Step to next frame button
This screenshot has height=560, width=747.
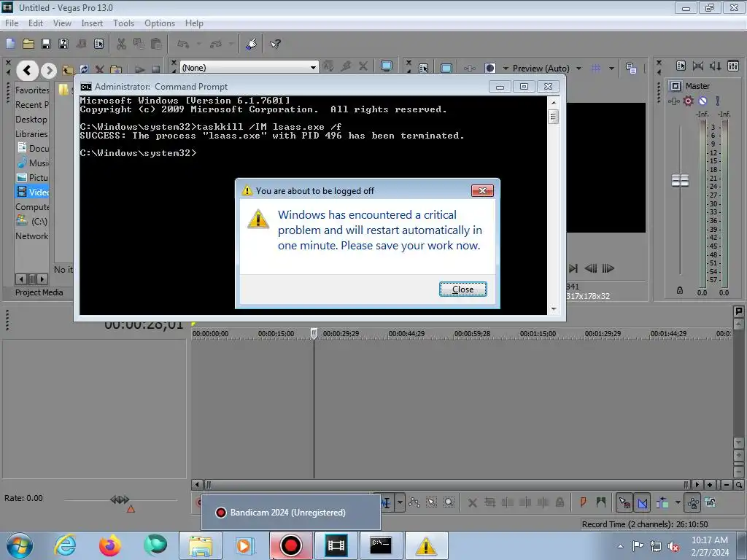point(608,268)
